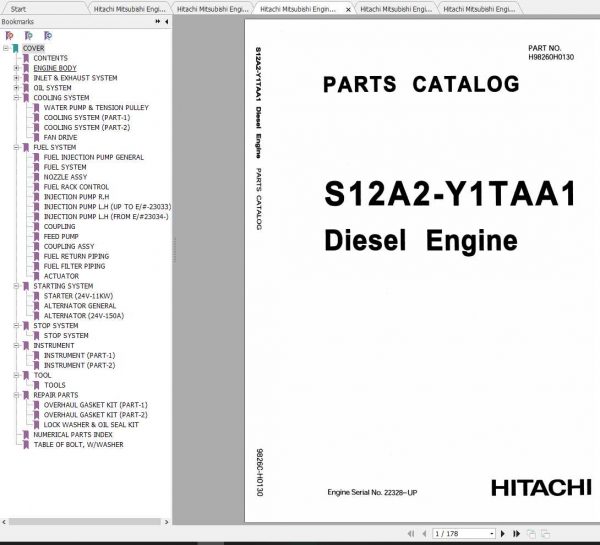This screenshot has width=600, height=545.
Task: Click the first red bookmark toolbar icon
Action: (x=10, y=36)
